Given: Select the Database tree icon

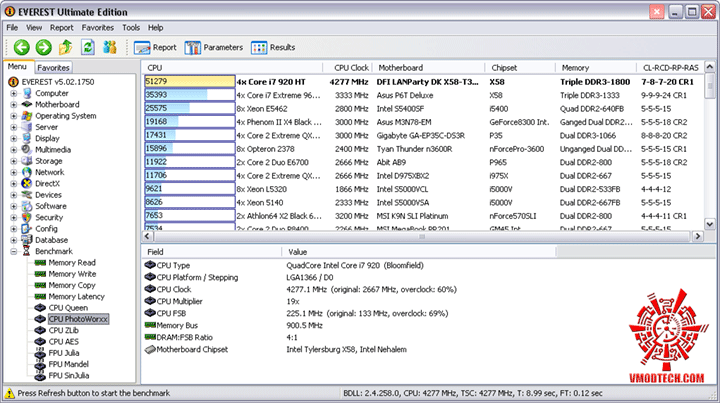Looking at the screenshot, I should (x=27, y=240).
